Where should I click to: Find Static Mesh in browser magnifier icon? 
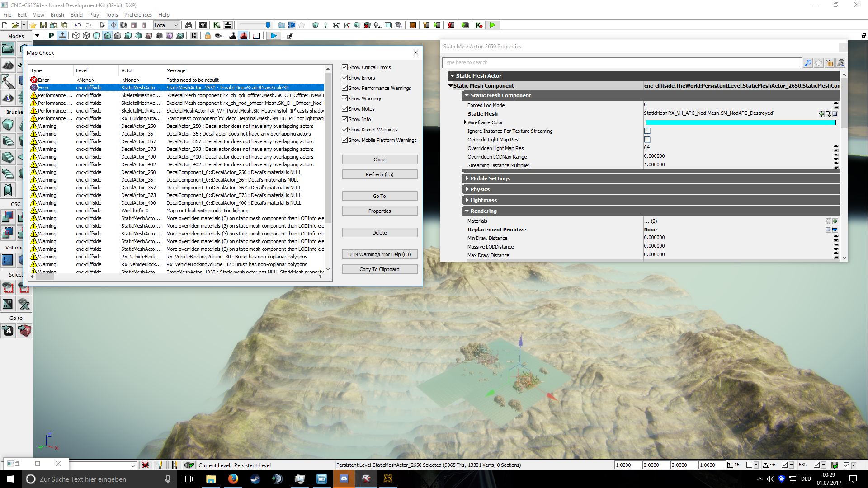[828, 114]
